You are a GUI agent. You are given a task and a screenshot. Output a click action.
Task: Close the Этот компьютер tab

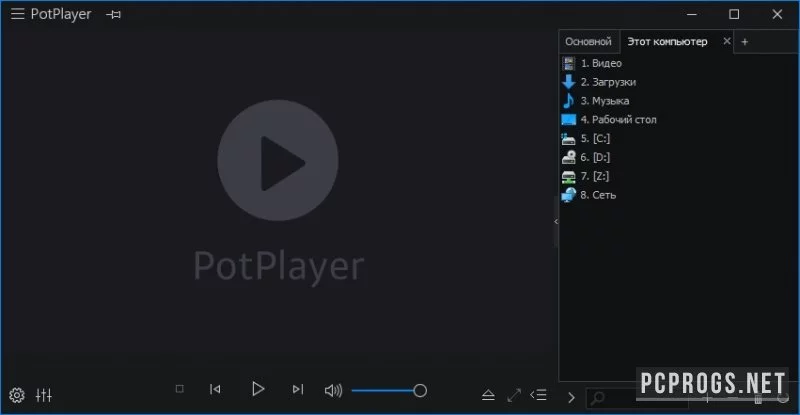727,41
